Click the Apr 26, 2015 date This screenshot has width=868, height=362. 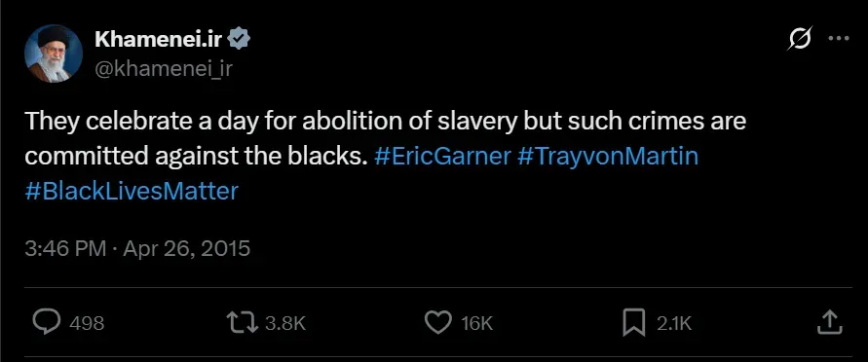pos(186,248)
